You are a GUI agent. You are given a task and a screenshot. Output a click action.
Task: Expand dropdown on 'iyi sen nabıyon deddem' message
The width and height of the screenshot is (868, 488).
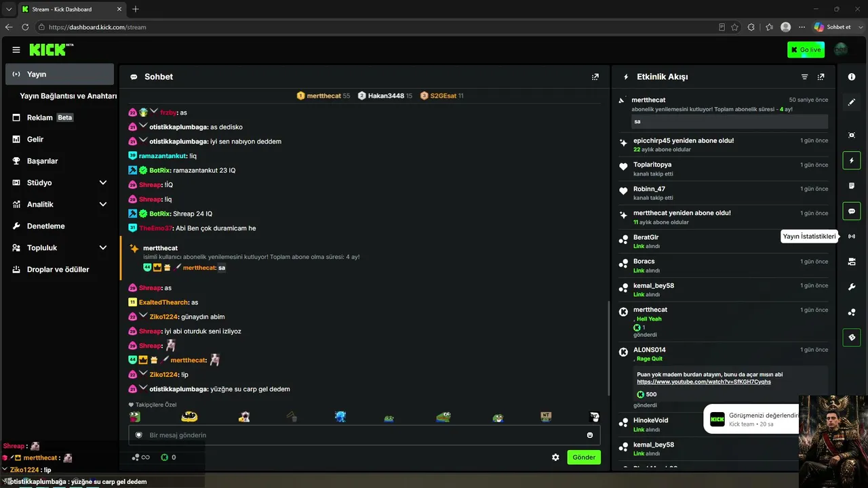[x=143, y=141]
